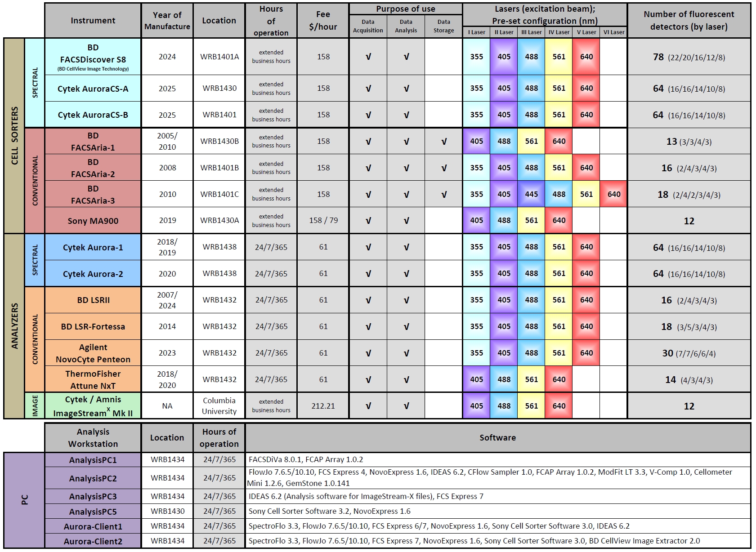Select the 78 detectors cell for FACSDiscover S8
Viewport: 756px width, 552px height.
click(689, 57)
